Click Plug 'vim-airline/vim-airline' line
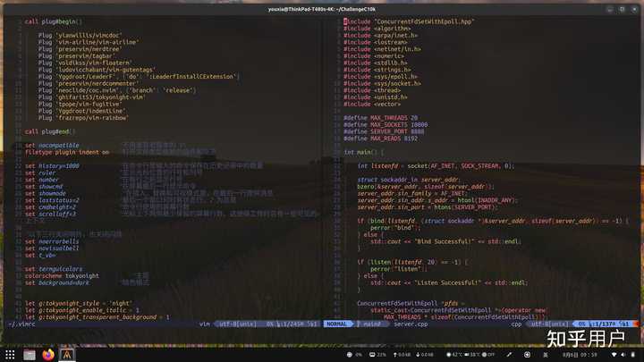Screen dimensions: 644x362 click(x=89, y=42)
